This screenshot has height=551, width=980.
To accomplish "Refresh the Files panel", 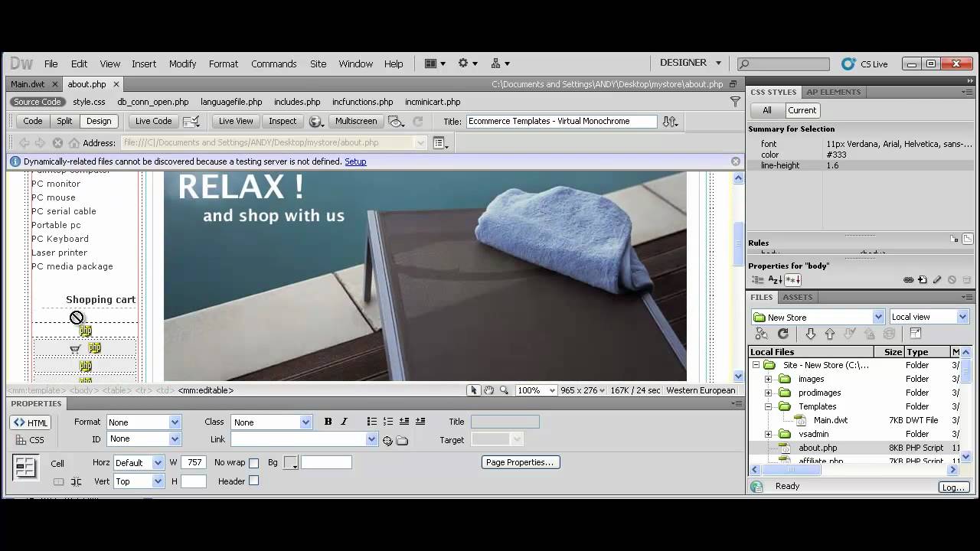I will click(x=782, y=334).
